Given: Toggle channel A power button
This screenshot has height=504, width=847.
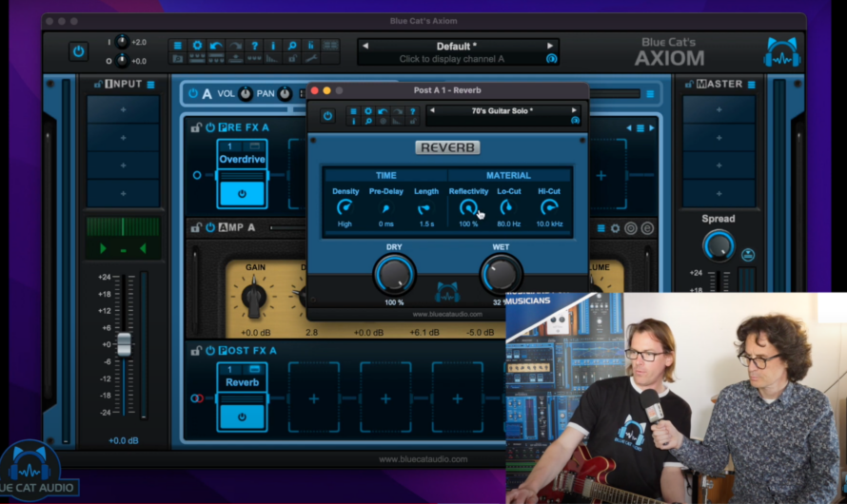Looking at the screenshot, I should coord(193,93).
